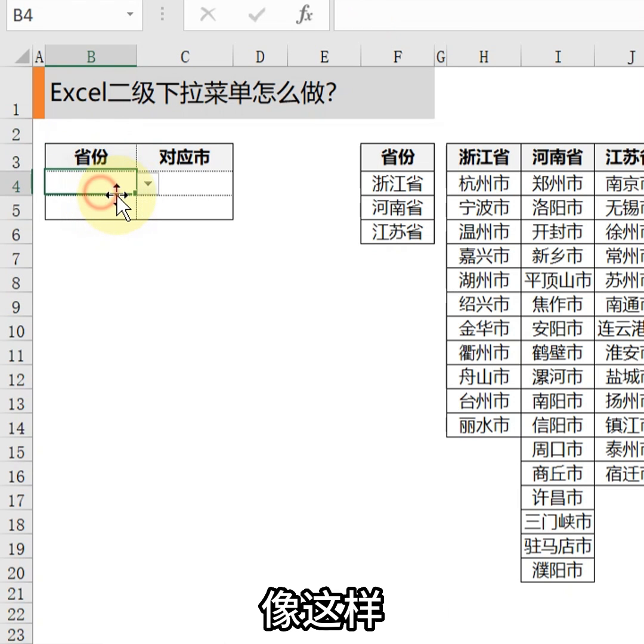The image size is (644, 644).
Task: Click cell 三门峡市
Action: point(558,522)
